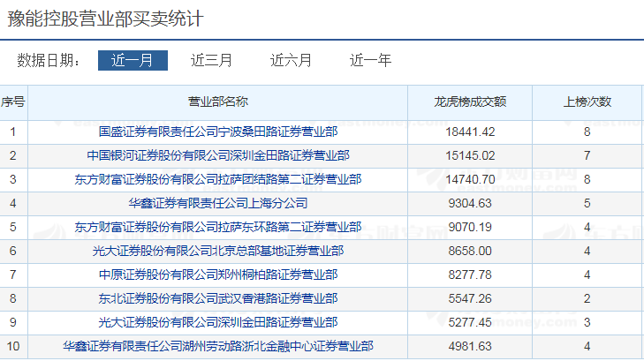The width and height of the screenshot is (644, 361).
Task: Switch to the 近六月 date range
Action: 291,60
